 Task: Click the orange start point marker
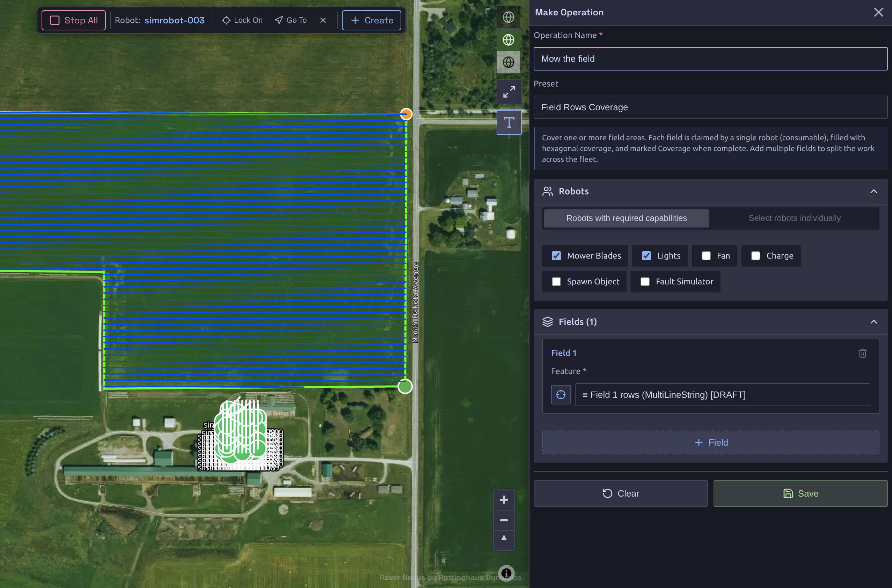406,114
